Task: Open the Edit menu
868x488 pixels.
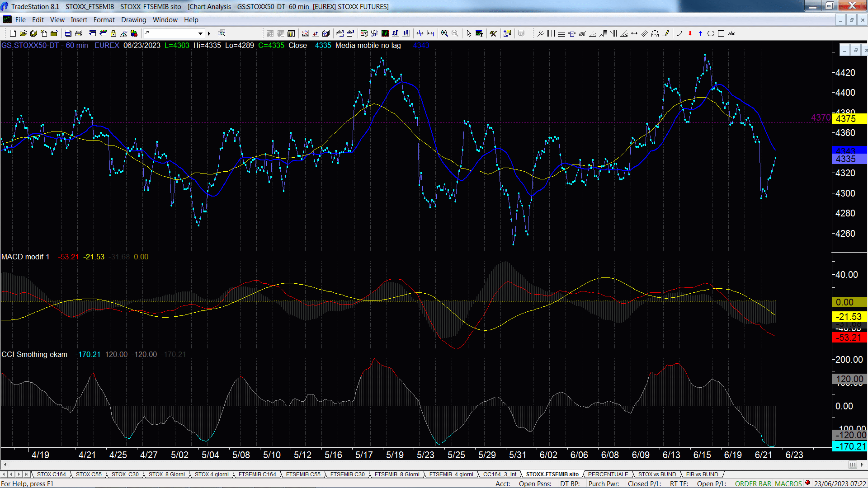Action: click(38, 20)
